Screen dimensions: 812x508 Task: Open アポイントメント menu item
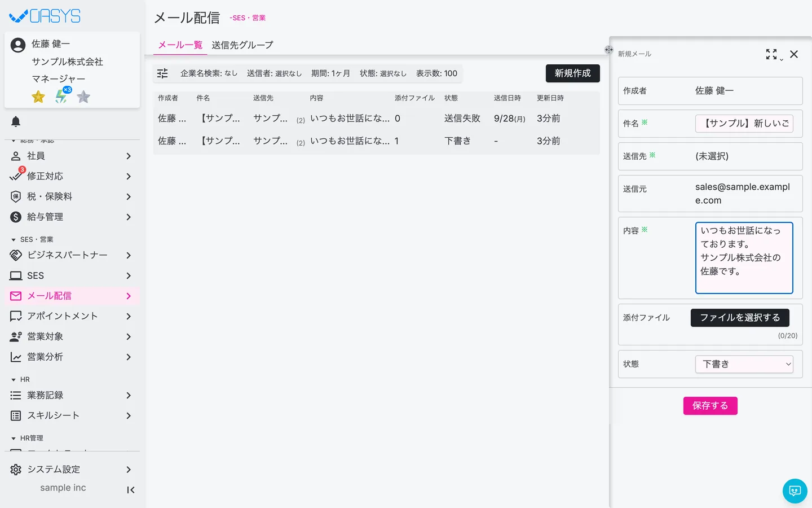click(72, 316)
